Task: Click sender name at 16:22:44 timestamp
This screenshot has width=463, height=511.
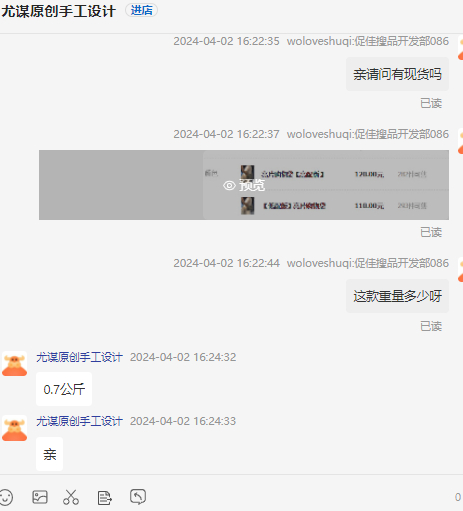Action: pyautogui.click(x=368, y=263)
